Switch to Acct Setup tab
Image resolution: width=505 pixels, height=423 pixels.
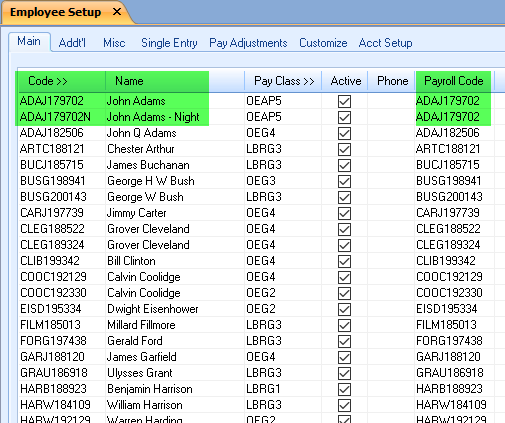click(385, 43)
